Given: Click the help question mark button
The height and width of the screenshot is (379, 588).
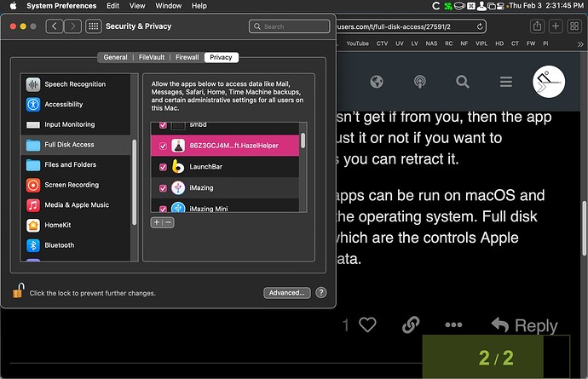Looking at the screenshot, I should (x=321, y=292).
